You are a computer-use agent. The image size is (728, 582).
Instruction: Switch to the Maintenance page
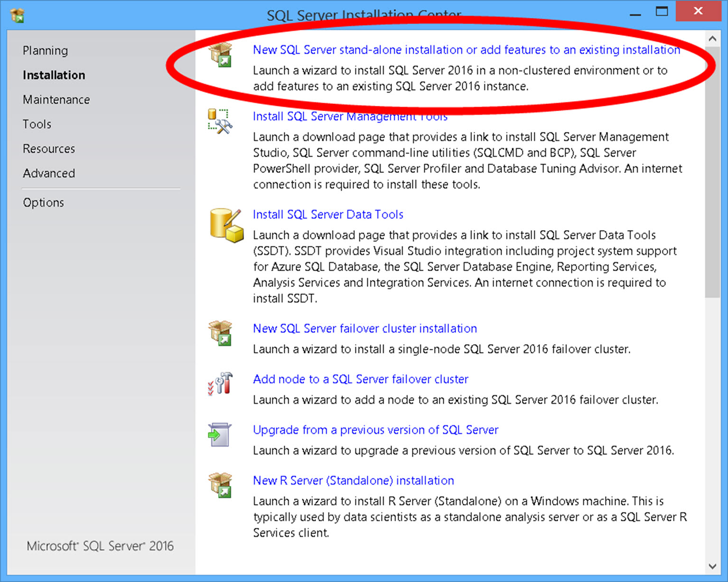pyautogui.click(x=56, y=100)
